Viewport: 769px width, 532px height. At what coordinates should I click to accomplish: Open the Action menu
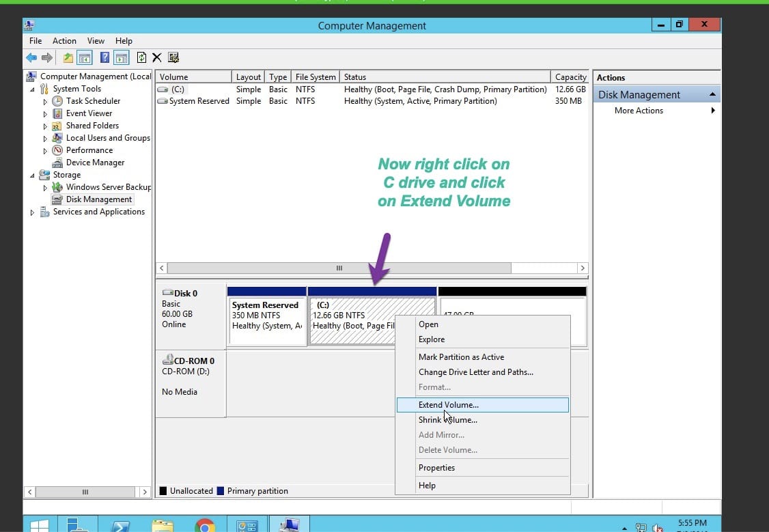pyautogui.click(x=64, y=40)
